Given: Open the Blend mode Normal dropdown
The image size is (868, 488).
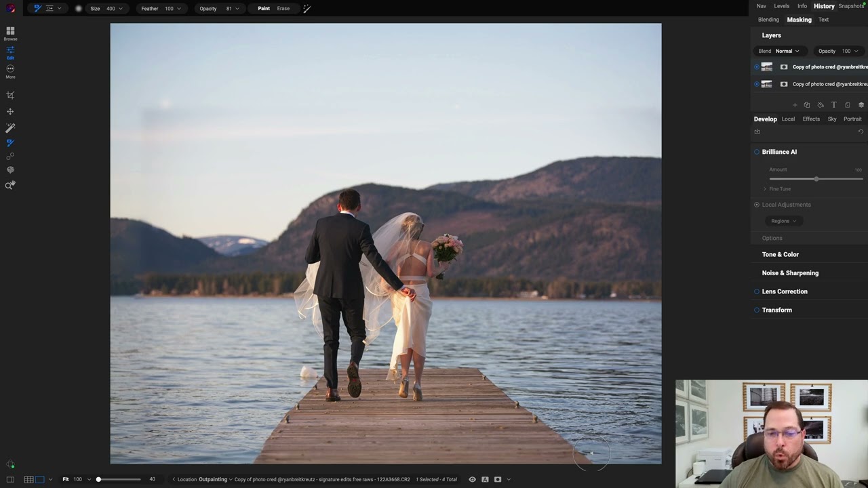Looking at the screenshot, I should [x=787, y=51].
